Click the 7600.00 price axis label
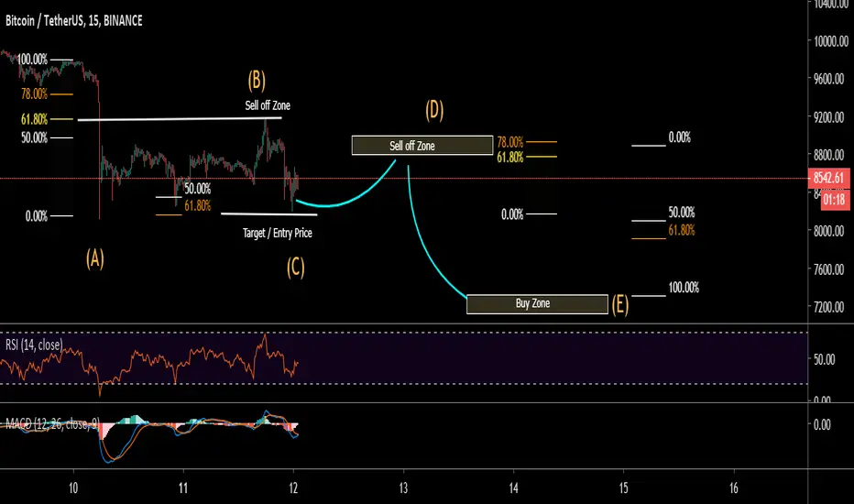Viewport: 854px width, 504px height. click(x=830, y=269)
